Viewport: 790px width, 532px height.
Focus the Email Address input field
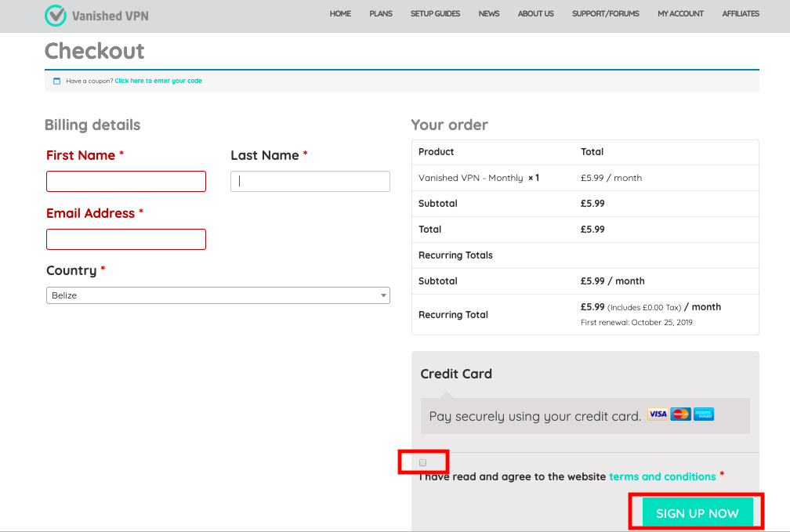point(126,239)
